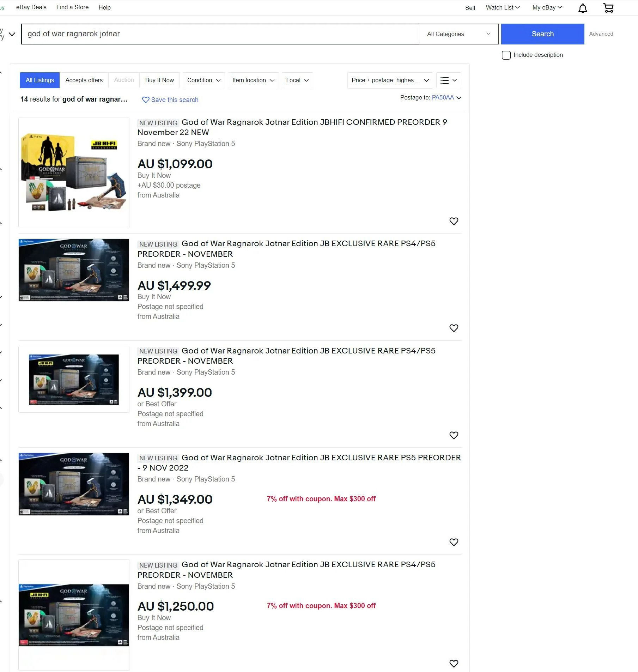Click the 14 results for heading
Viewport: 638px width, 672px height.
pos(74,99)
